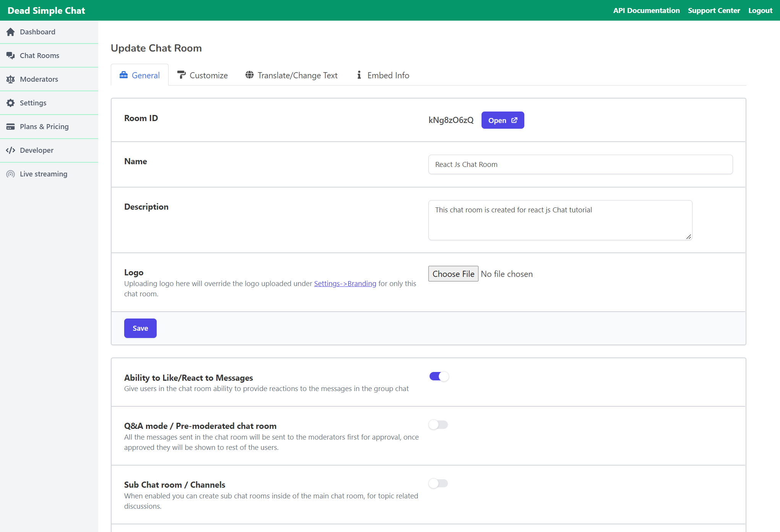Enable Q&A mode / Pre-moderated chat room
The width and height of the screenshot is (780, 532).
[x=438, y=424]
